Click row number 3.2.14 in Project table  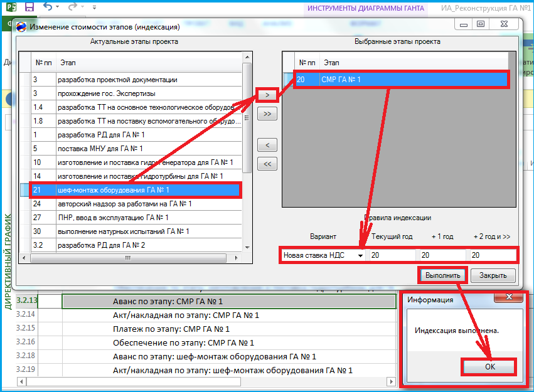point(26,314)
